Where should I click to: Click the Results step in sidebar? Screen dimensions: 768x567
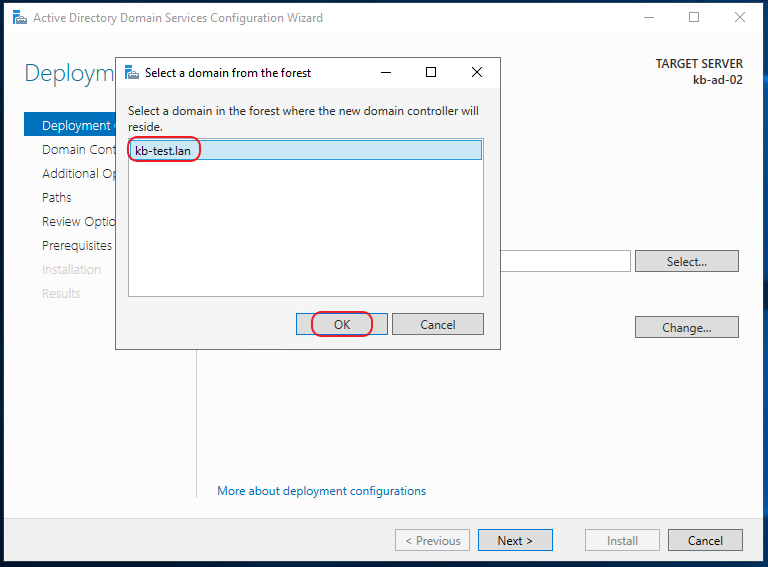coord(61,293)
